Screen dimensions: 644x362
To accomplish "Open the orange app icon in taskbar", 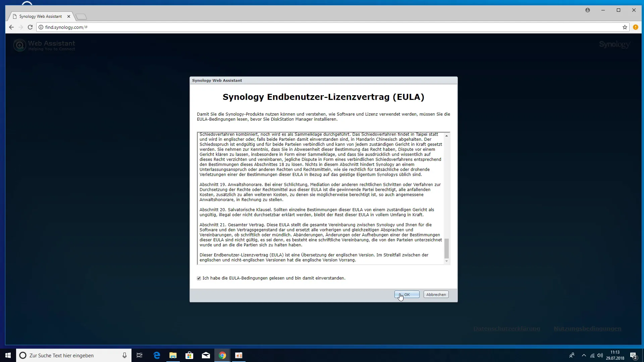I will tap(239, 355).
